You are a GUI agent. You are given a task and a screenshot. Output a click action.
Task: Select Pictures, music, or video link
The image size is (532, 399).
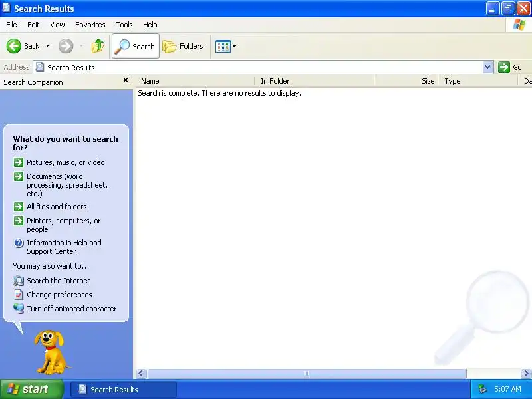(x=66, y=162)
